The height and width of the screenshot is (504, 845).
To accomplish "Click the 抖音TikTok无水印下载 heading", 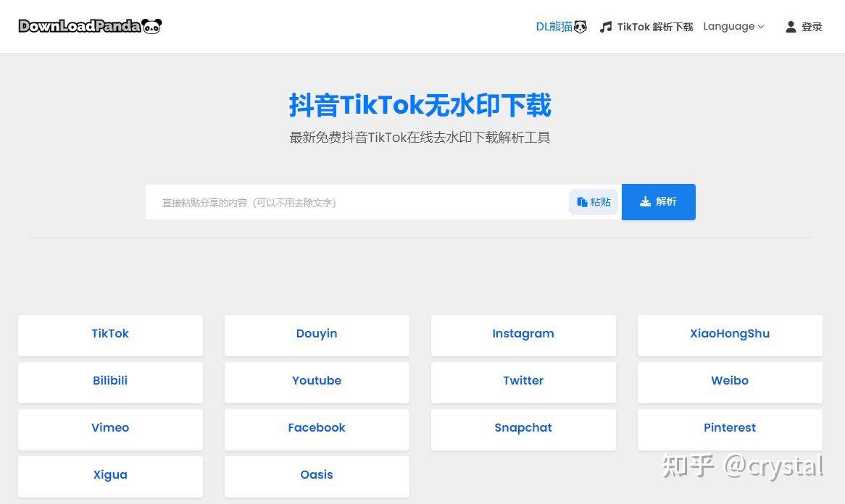I will 420,105.
